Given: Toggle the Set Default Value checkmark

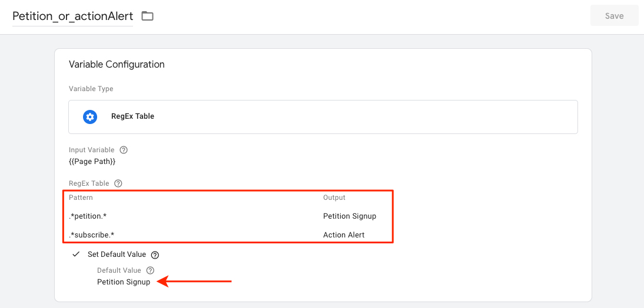Looking at the screenshot, I should (x=76, y=255).
